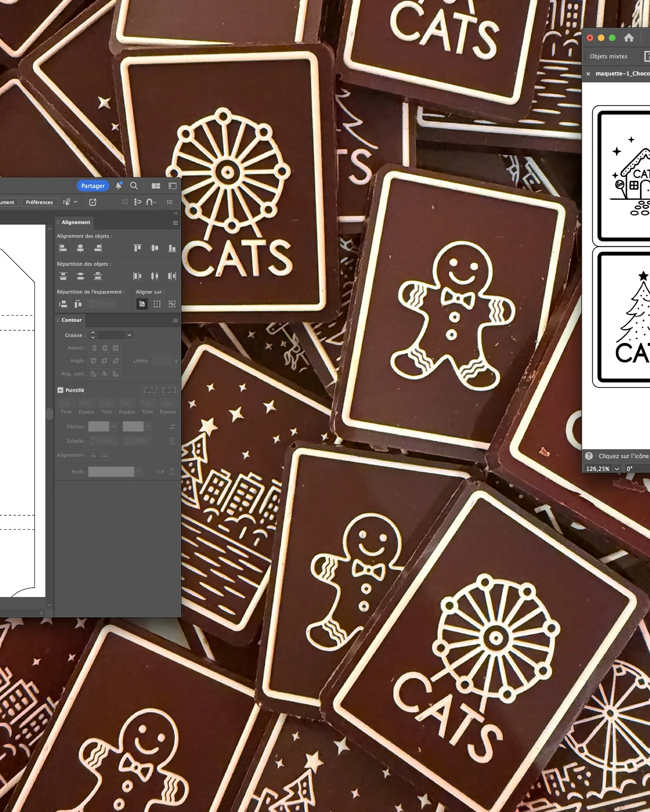Click the generative sparkle icon
Viewport: 650px width, 812px height.
(x=93, y=202)
